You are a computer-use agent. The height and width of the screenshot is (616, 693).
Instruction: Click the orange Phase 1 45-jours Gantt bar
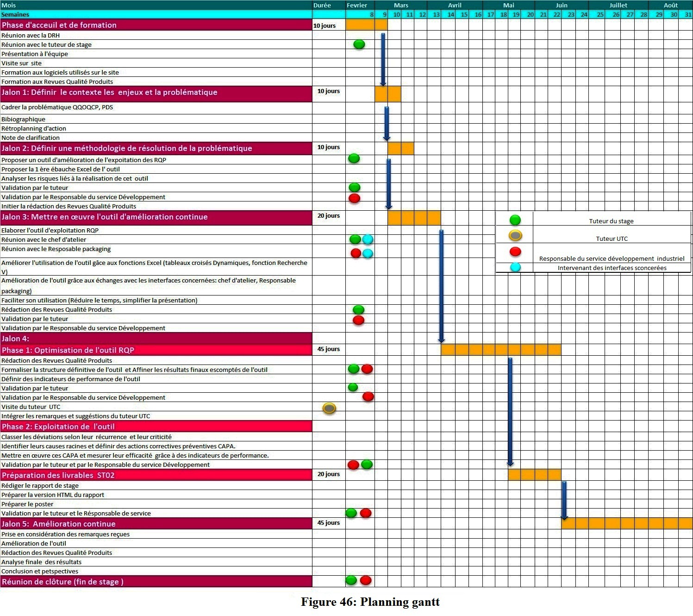coord(501,350)
